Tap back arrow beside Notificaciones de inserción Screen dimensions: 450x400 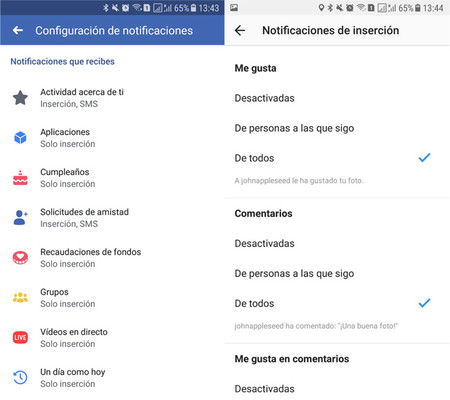(x=240, y=30)
